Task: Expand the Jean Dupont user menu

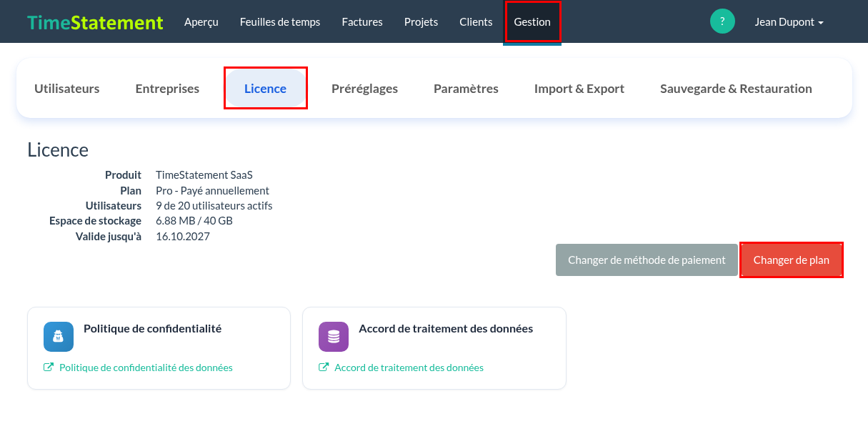Action: (x=789, y=21)
